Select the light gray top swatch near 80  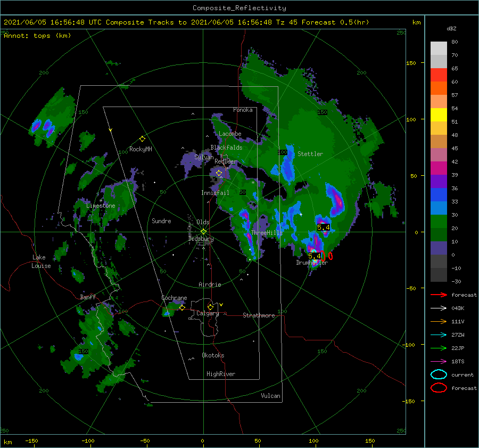click(x=439, y=48)
